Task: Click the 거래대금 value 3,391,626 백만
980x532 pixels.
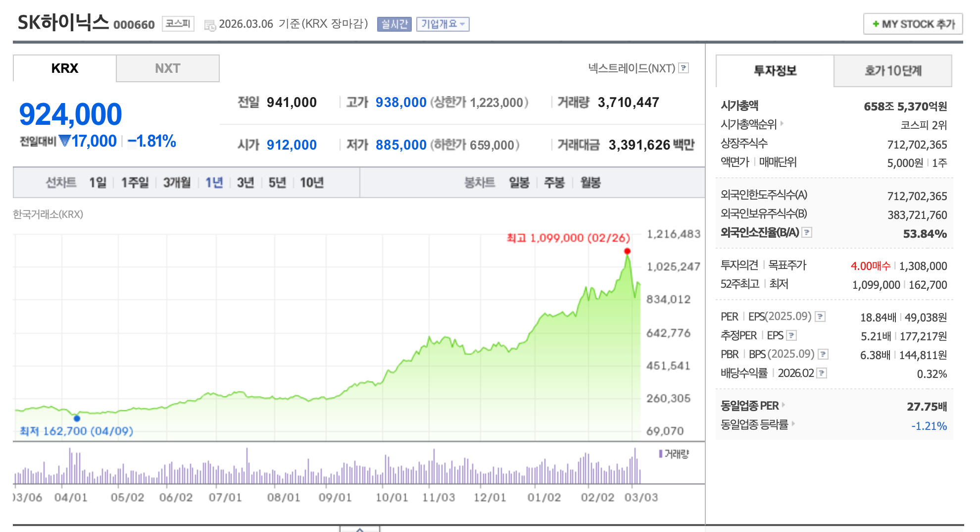Action: 651,145
